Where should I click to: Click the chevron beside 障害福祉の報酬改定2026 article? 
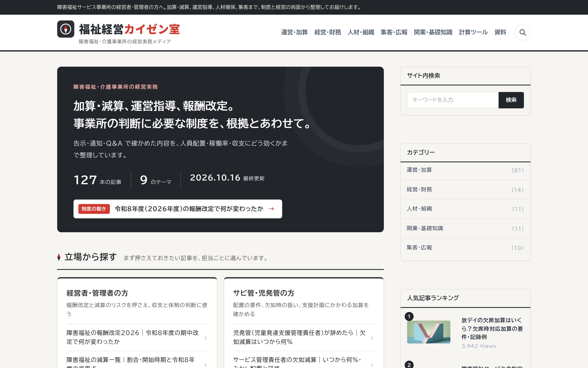pyautogui.click(x=205, y=338)
